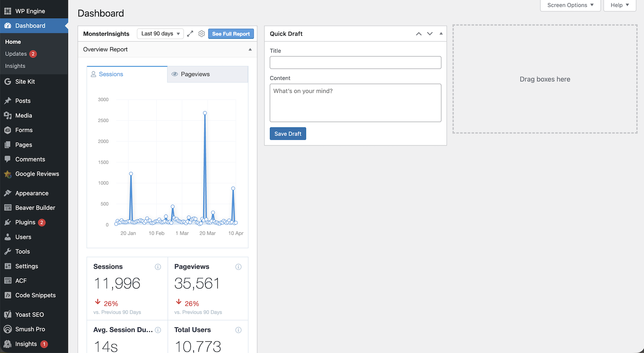Click the Site Kit G icon
This screenshot has height=353, width=644.
[8, 81]
